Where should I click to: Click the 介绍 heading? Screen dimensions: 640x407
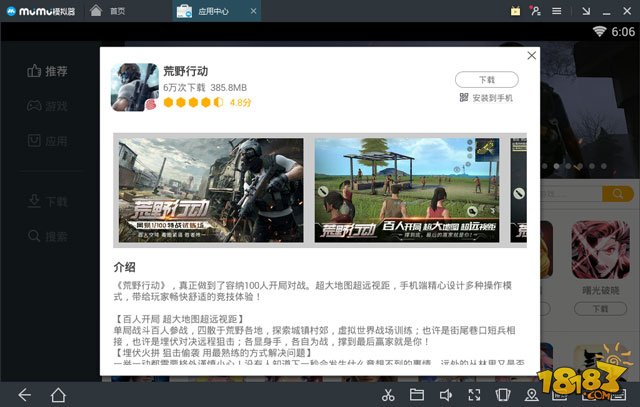(x=124, y=267)
